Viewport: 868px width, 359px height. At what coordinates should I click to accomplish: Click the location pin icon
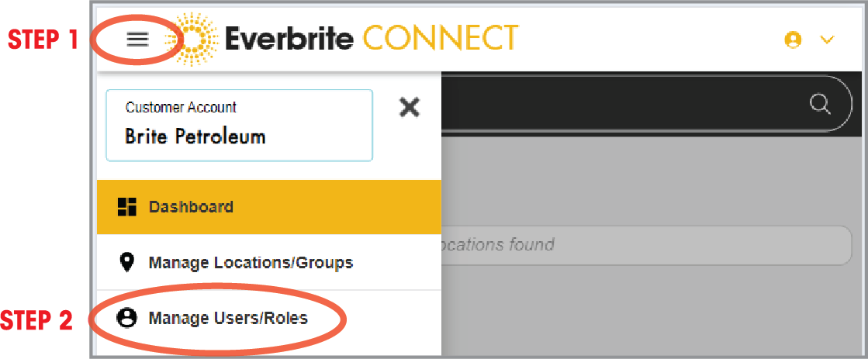click(127, 263)
